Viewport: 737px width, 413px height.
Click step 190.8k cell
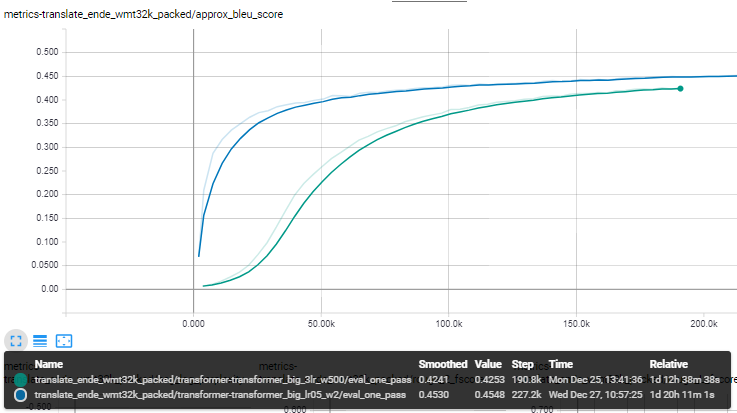(x=526, y=380)
